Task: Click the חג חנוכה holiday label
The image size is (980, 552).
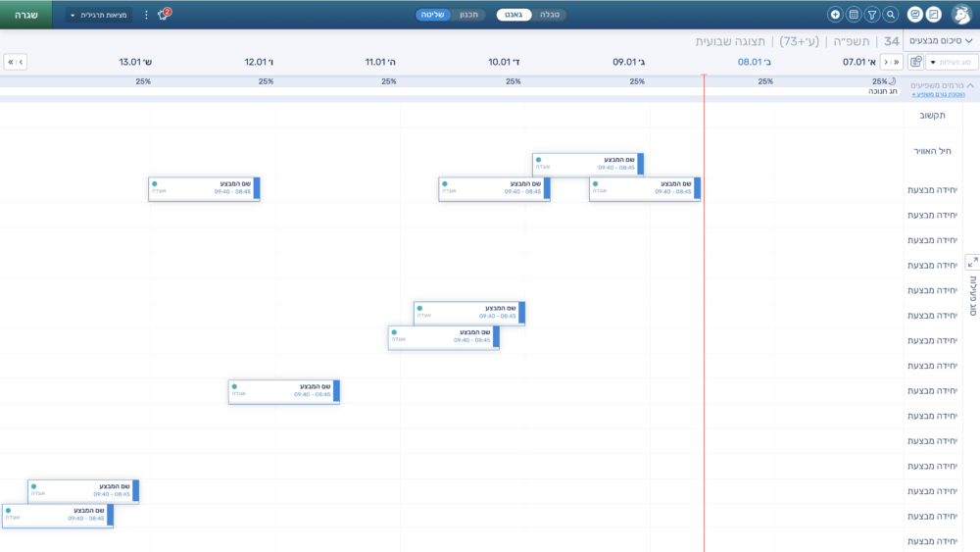Action: 883,91
